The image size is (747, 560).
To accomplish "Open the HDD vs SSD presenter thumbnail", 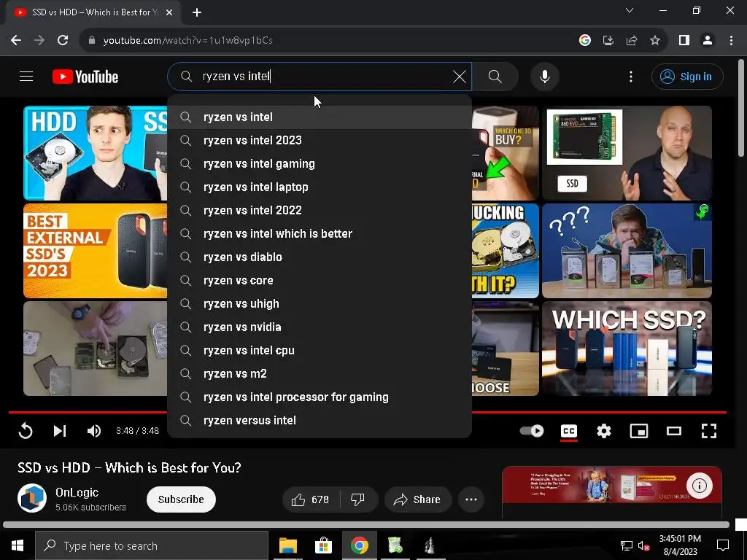I will tap(96, 153).
